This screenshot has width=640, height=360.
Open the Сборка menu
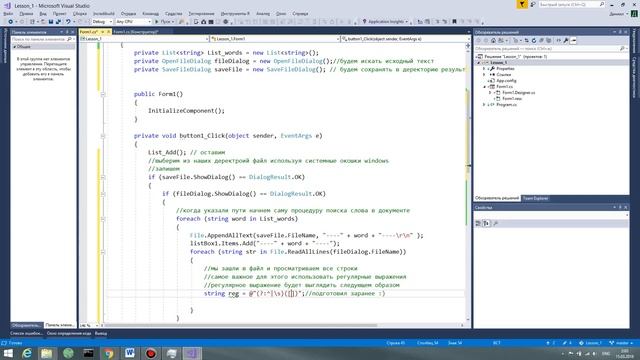(80, 13)
